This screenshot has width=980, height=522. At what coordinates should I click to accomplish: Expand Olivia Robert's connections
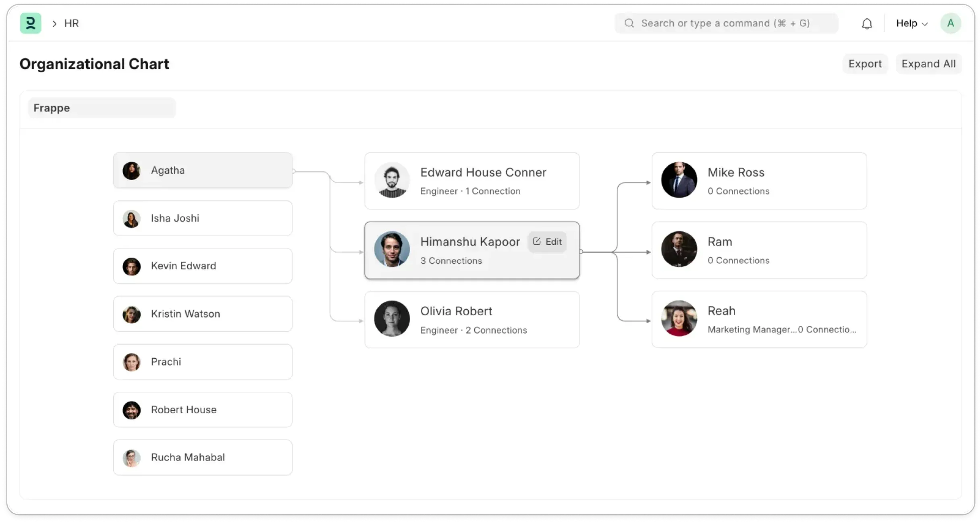coord(472,320)
